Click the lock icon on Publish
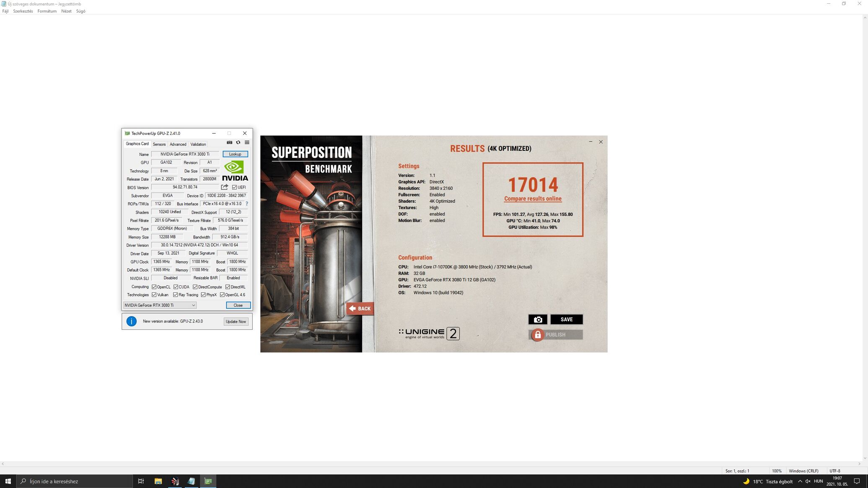The width and height of the screenshot is (868, 488). [538, 335]
